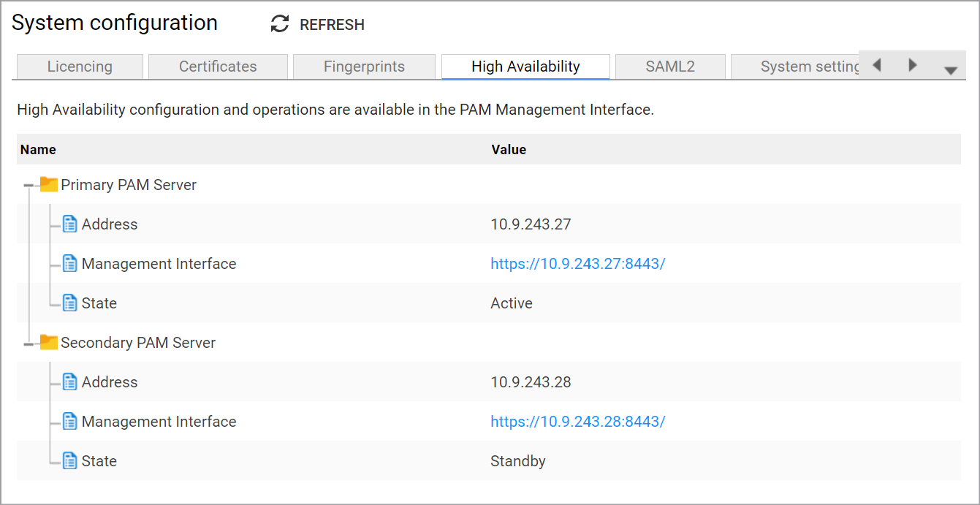Collapse the Primary PAM Server tree node
The width and height of the screenshot is (980, 505).
[x=27, y=184]
